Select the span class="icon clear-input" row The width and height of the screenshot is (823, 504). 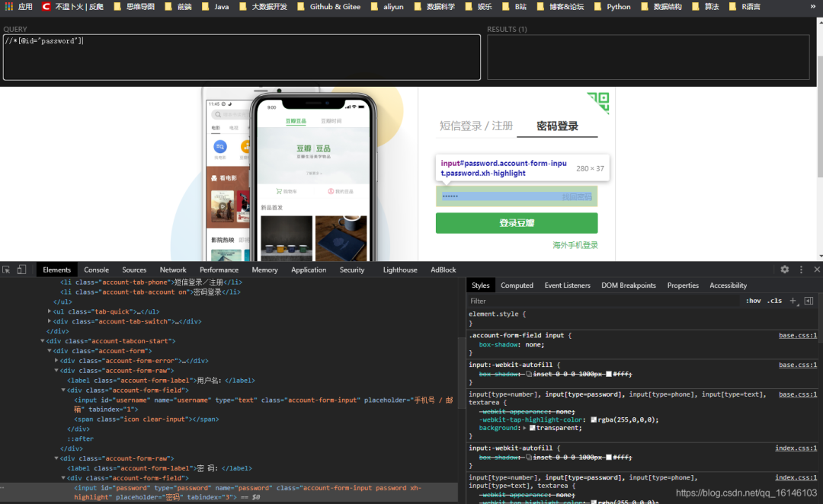click(x=146, y=419)
